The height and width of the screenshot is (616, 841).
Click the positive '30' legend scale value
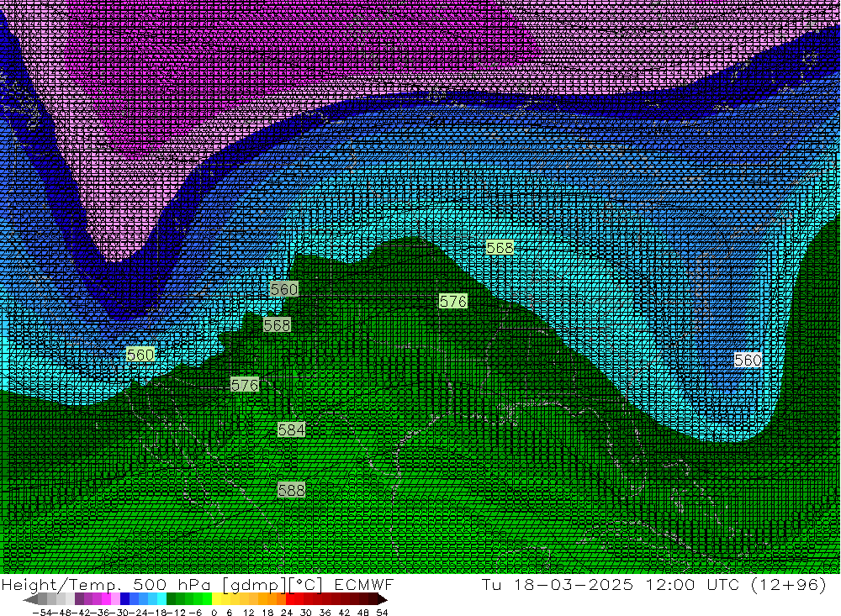(306, 613)
